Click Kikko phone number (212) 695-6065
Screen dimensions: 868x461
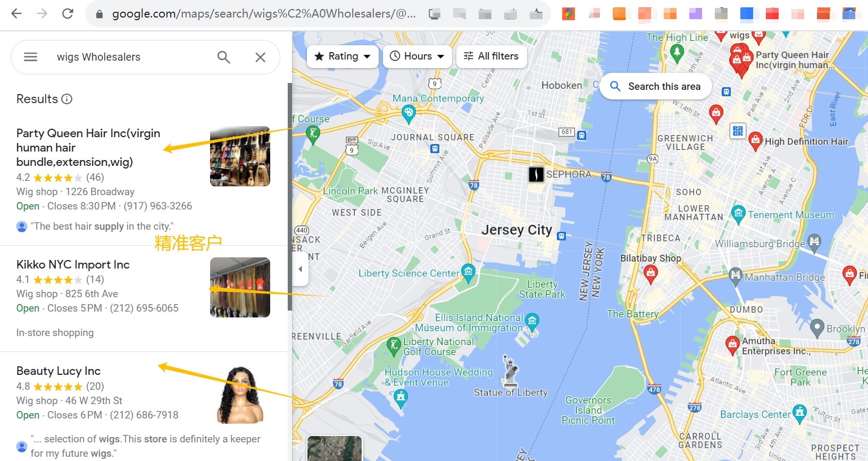click(x=144, y=308)
